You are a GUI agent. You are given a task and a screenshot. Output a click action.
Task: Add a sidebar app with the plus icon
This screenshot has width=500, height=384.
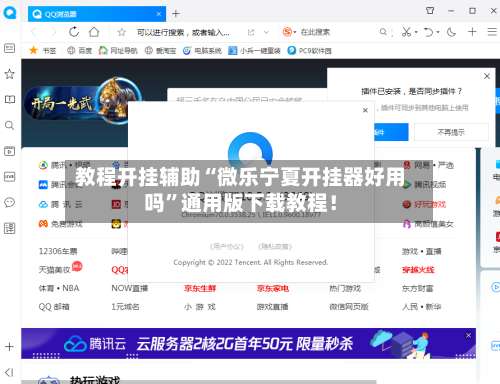pyautogui.click(x=9, y=347)
